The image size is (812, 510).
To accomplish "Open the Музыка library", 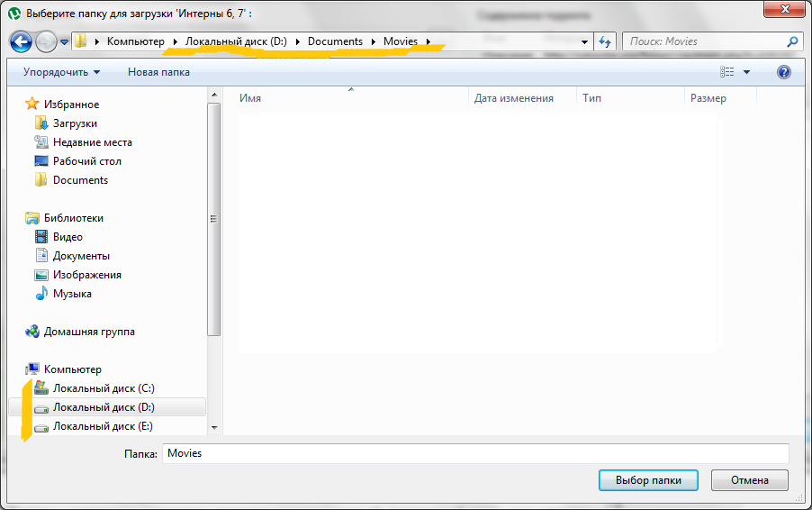I will click(72, 294).
